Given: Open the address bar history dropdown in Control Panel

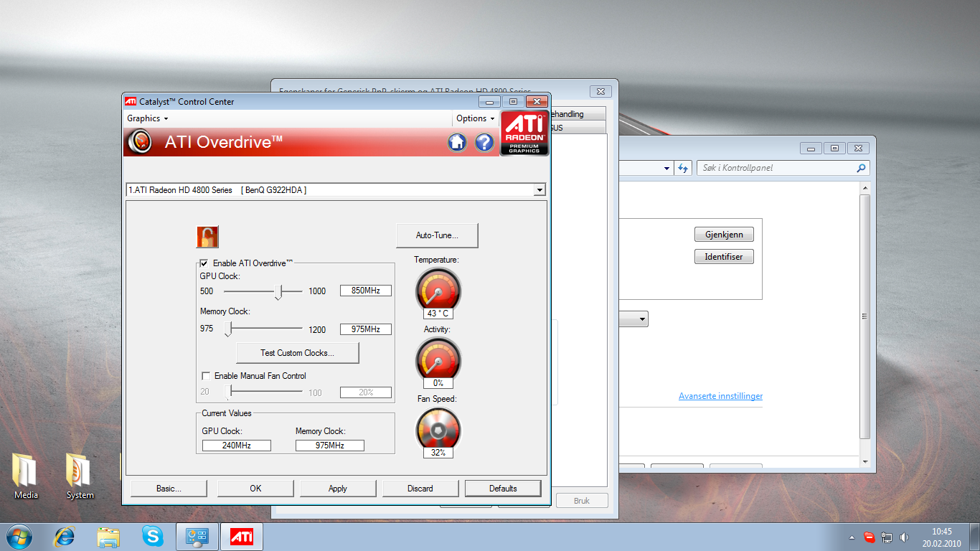Looking at the screenshot, I should tap(667, 168).
